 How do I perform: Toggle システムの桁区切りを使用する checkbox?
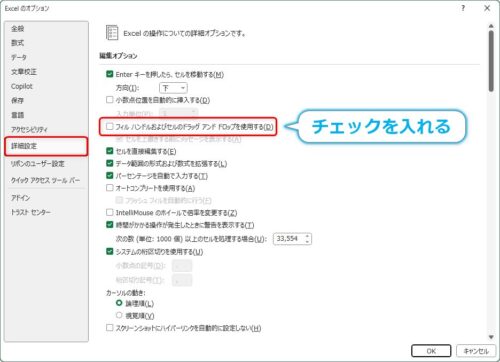point(109,251)
